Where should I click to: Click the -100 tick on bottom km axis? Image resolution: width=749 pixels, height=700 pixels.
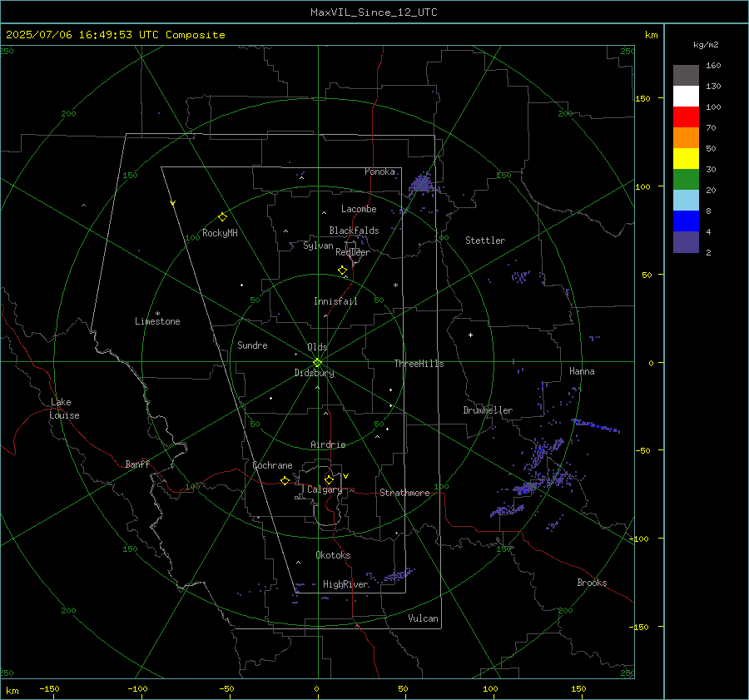137,688
